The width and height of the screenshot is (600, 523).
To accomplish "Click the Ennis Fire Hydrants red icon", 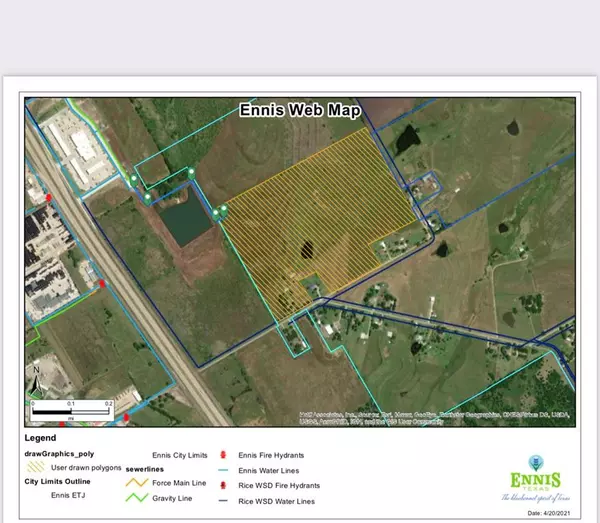I will (223, 455).
